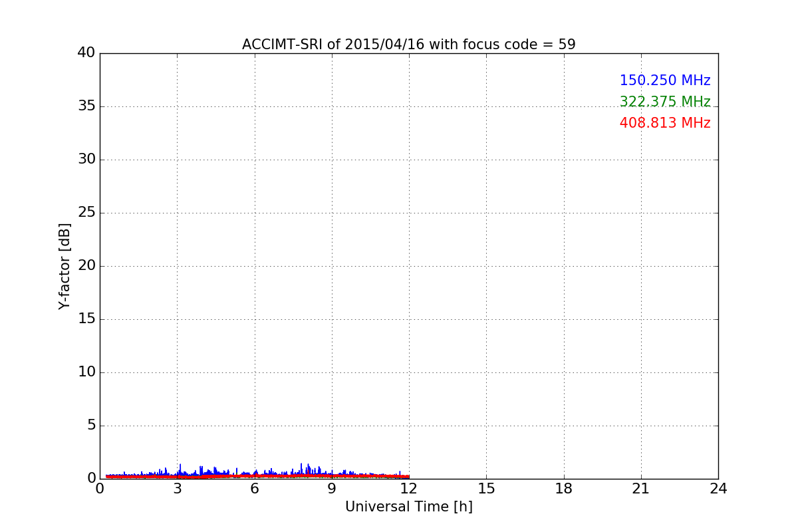This screenshot has height=532, width=798.
Task: Click x-axis tick label 6
Action: tap(255, 489)
